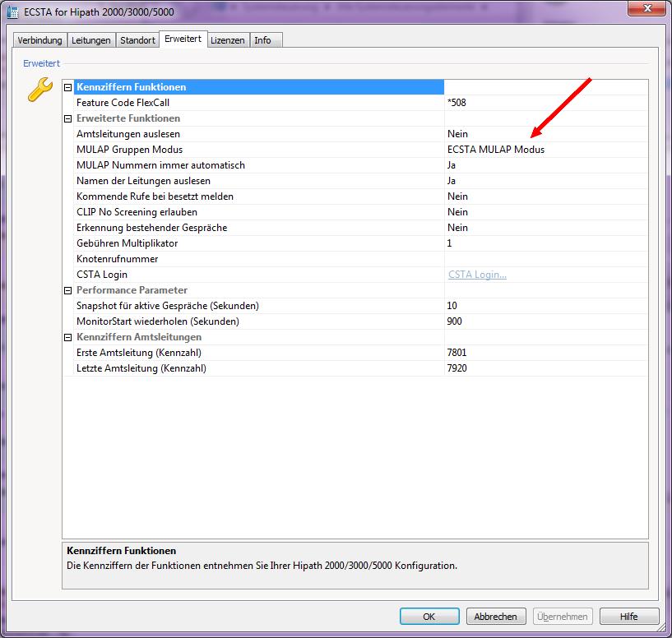
Task: Go to the Standort tab
Action: pos(137,40)
